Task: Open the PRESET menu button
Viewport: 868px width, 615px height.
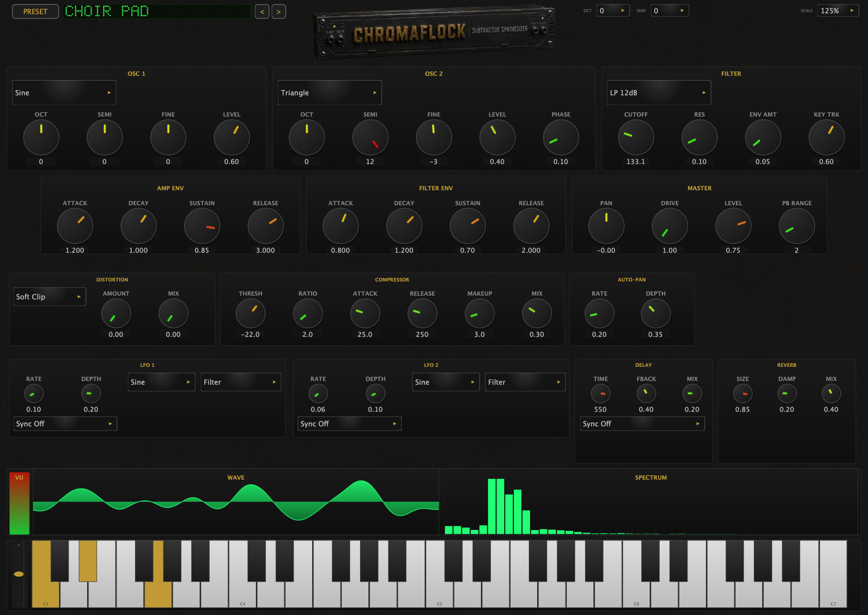Action: click(35, 11)
